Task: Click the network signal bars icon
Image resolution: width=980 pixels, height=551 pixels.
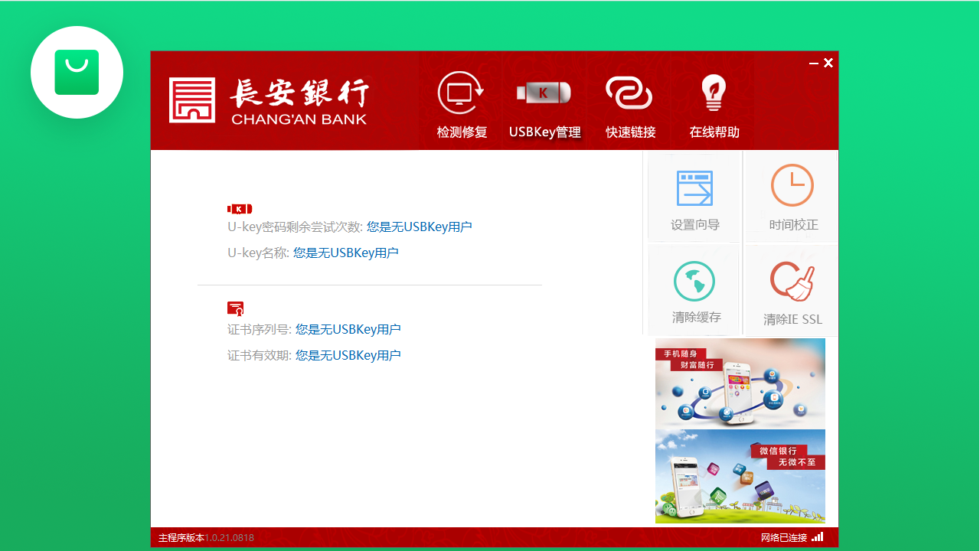Action: click(818, 537)
